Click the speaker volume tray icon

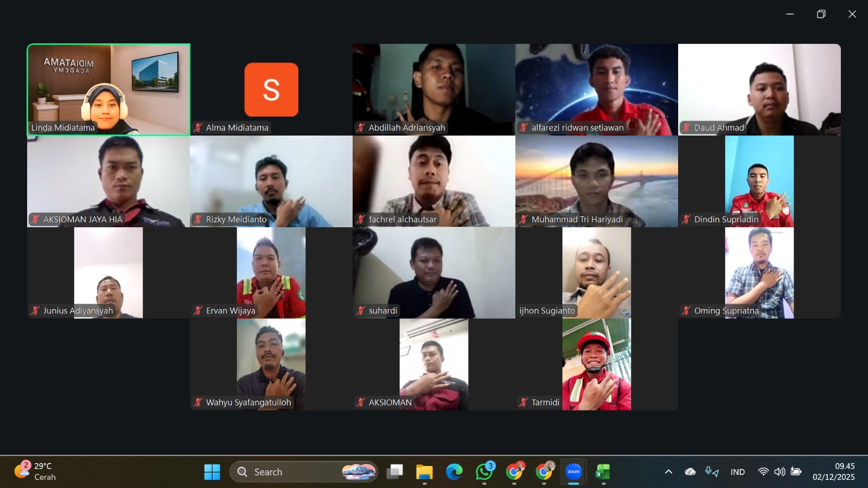click(780, 472)
